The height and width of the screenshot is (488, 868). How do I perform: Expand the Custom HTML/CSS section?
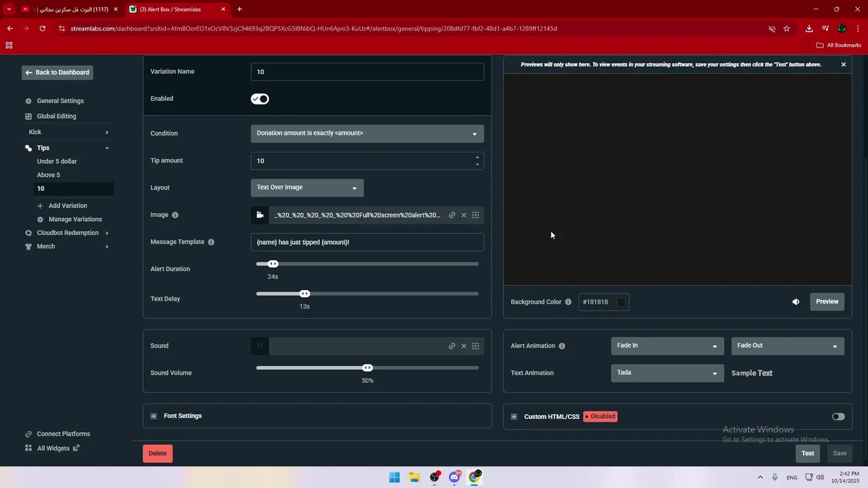click(514, 417)
